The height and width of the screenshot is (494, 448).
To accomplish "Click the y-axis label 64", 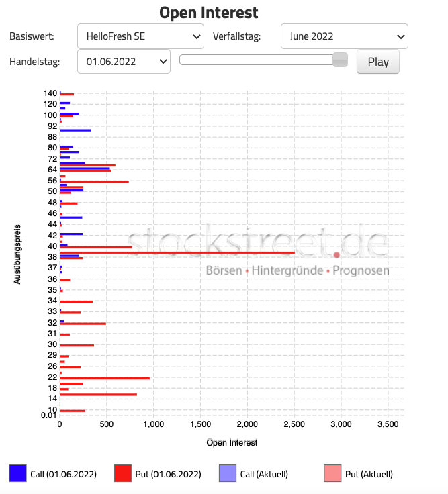I will pyautogui.click(x=52, y=170).
